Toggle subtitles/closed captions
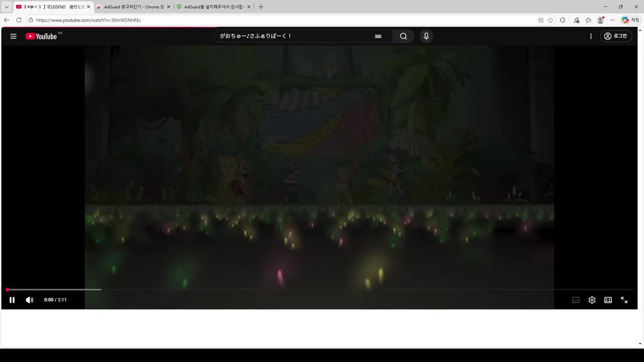The height and width of the screenshot is (362, 644). click(576, 300)
